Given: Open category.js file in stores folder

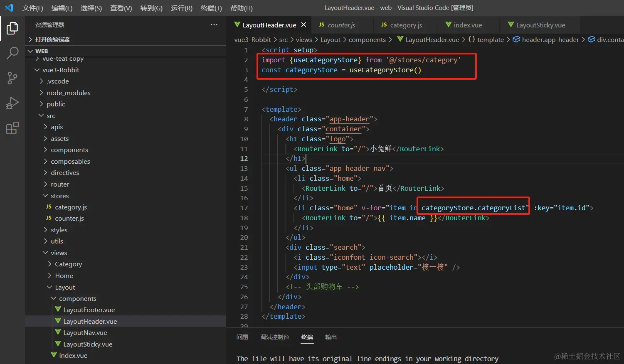Looking at the screenshot, I should pyautogui.click(x=71, y=207).
